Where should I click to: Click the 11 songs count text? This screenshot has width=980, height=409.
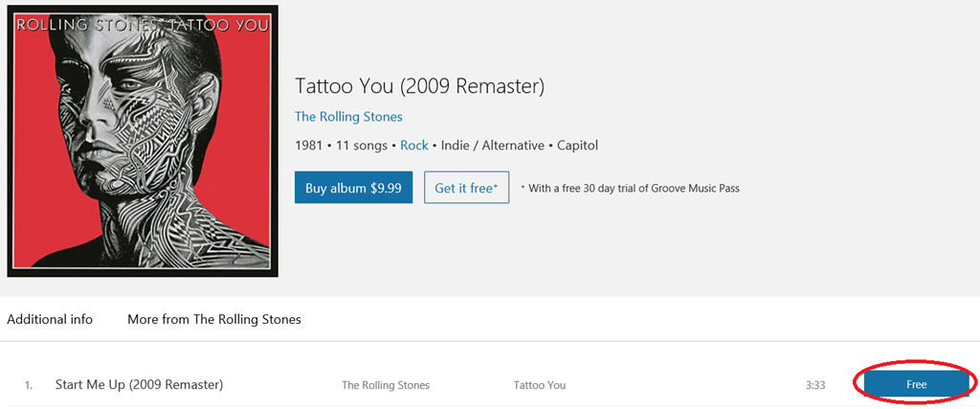tap(361, 146)
